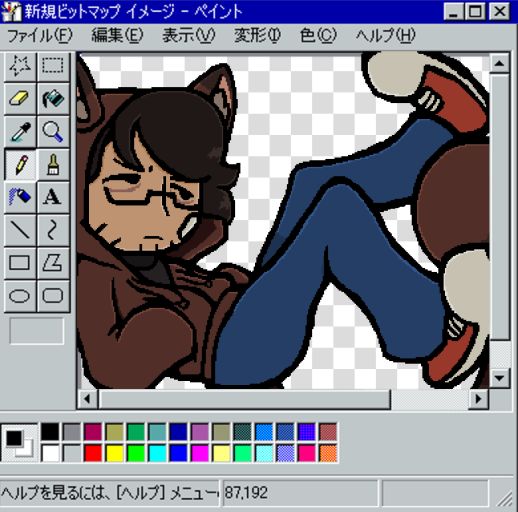Viewport: 518px width, 512px height.
Task: Open the 変形(I) menu
Action: [x=257, y=35]
